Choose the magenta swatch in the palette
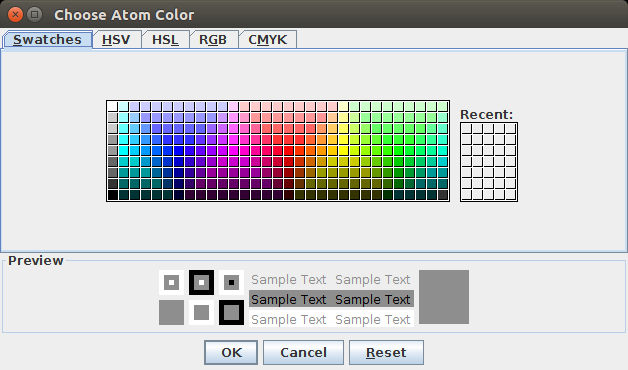 [233, 151]
